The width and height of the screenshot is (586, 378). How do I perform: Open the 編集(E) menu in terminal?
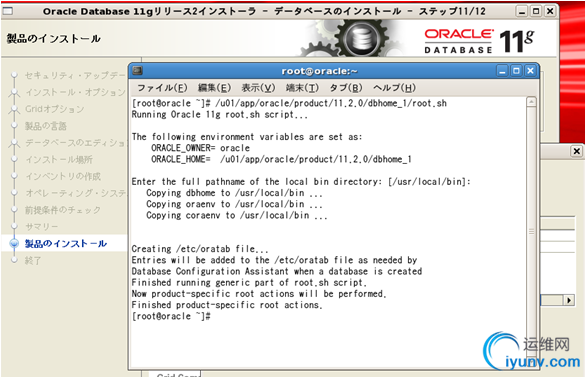[x=214, y=88]
